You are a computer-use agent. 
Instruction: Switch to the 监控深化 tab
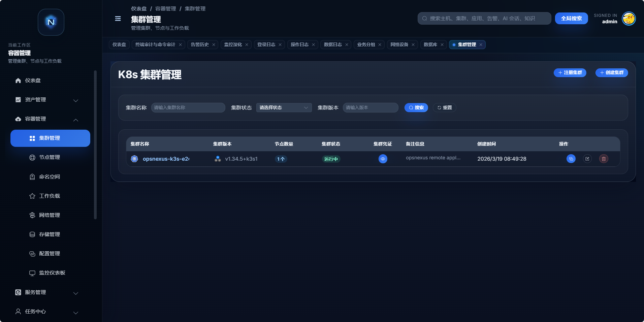coord(233,44)
